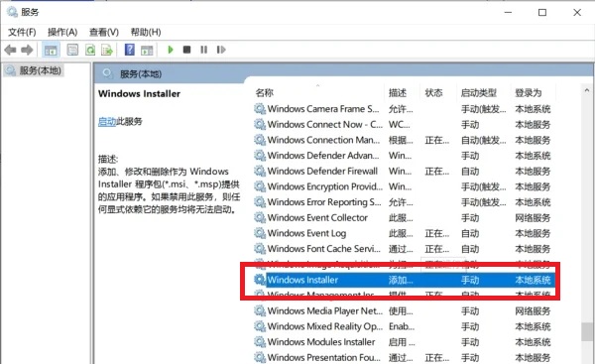The width and height of the screenshot is (595, 364).
Task: Select Windows Error Reporting S... service name
Action: [324, 202]
